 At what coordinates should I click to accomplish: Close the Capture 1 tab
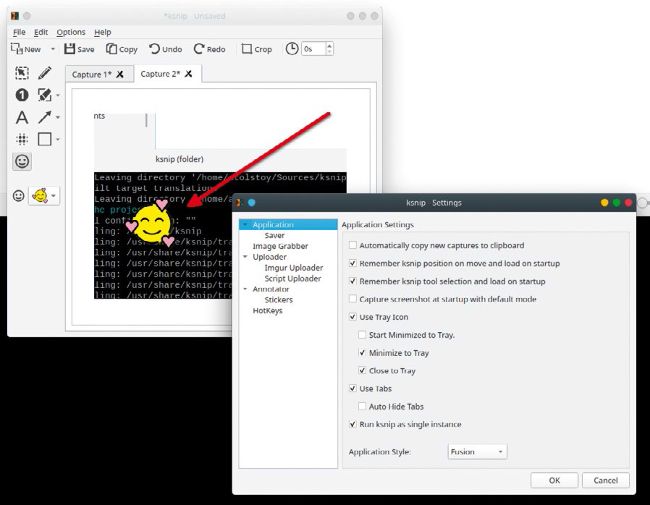pos(120,74)
